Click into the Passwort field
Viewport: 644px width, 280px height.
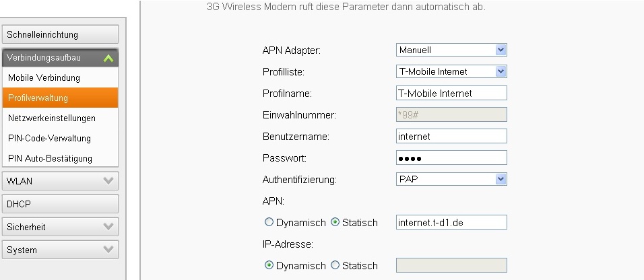click(x=451, y=157)
